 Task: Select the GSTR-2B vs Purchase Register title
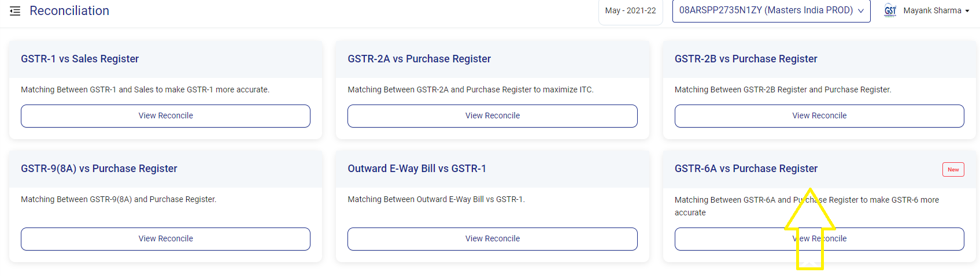[746, 59]
